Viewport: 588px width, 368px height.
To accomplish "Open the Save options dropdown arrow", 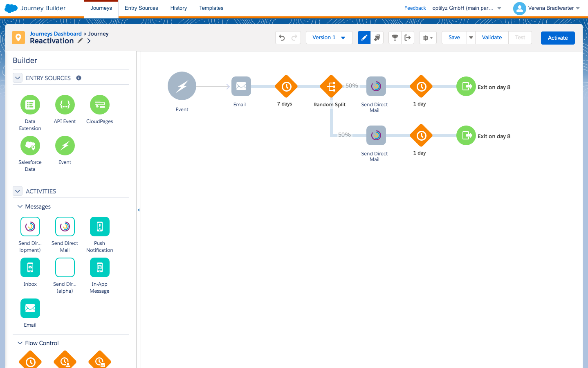I will point(471,38).
